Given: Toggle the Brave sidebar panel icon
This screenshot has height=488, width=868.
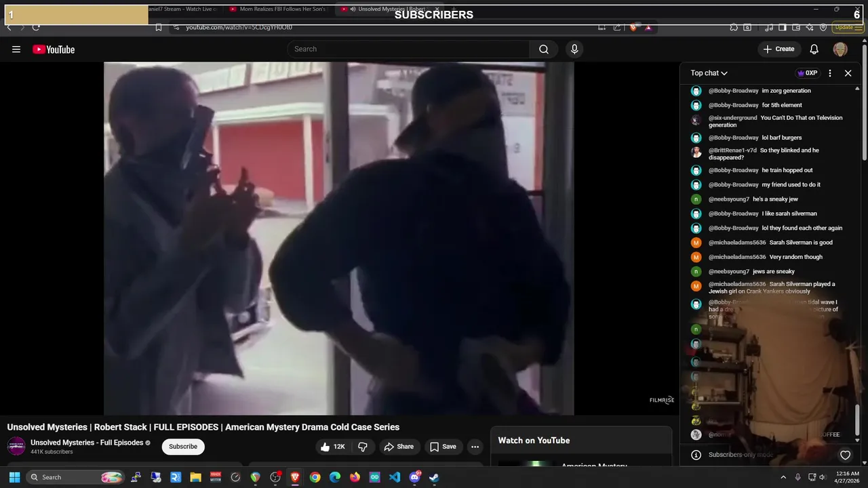Looking at the screenshot, I should tap(782, 27).
